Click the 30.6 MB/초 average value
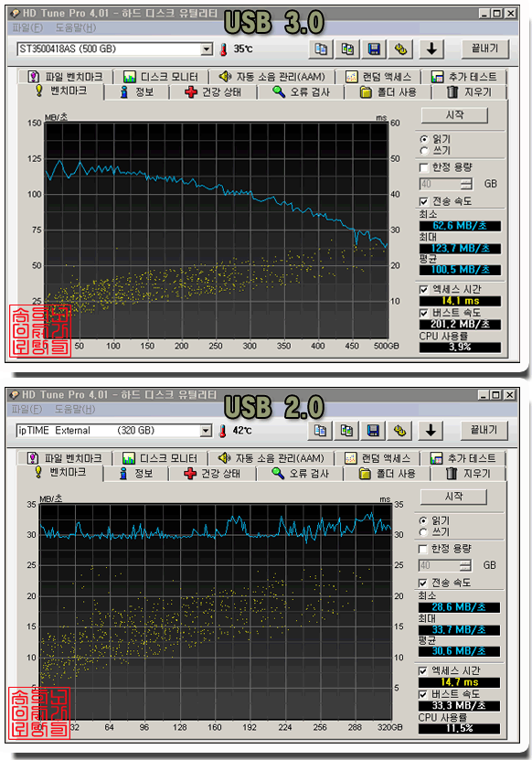The width and height of the screenshot is (532, 760). click(x=459, y=651)
